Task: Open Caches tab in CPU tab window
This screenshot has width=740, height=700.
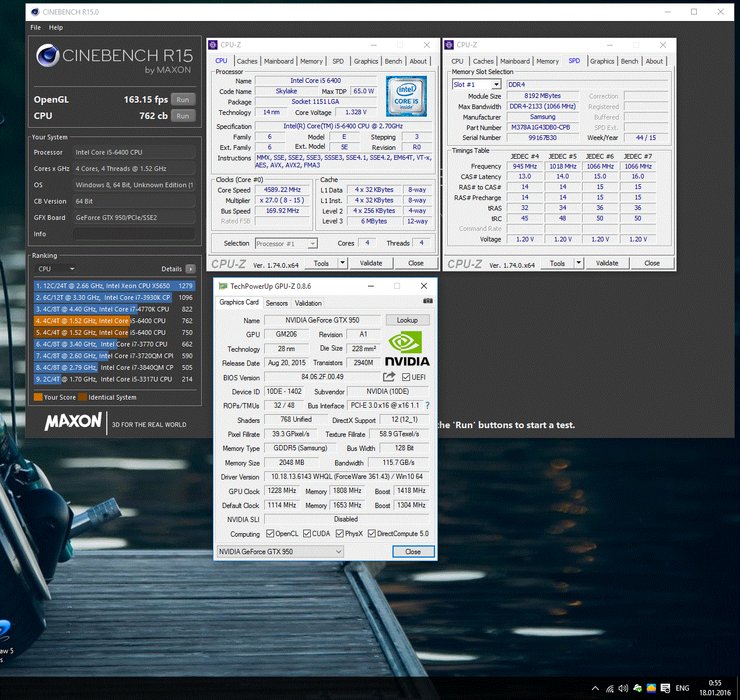Action: point(247,61)
